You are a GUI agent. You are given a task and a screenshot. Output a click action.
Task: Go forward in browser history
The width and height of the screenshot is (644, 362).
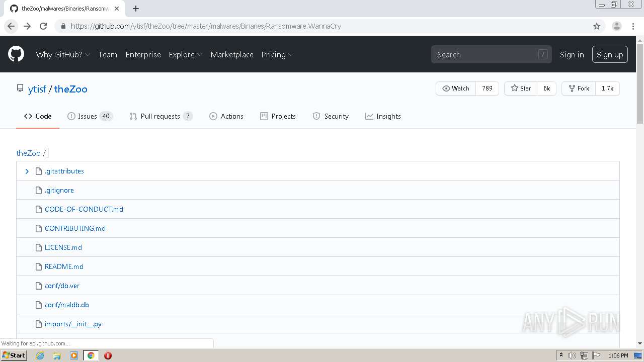(27, 26)
